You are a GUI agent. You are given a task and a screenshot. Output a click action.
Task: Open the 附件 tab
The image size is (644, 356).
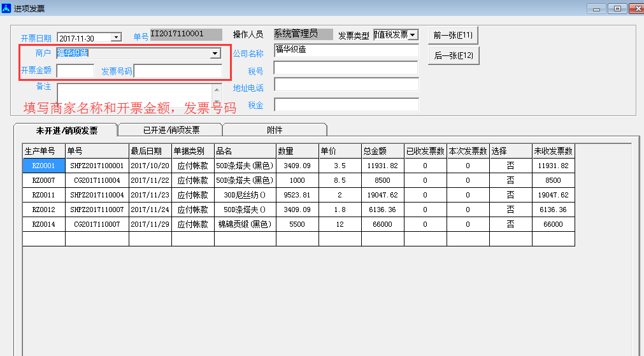pos(275,130)
